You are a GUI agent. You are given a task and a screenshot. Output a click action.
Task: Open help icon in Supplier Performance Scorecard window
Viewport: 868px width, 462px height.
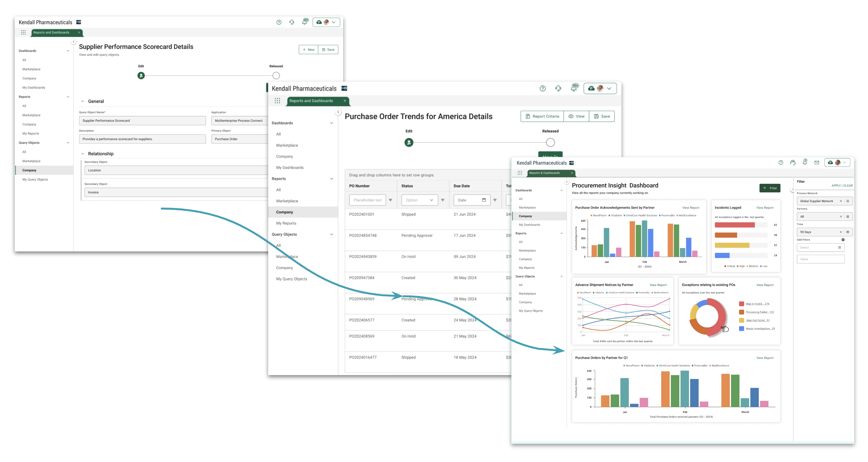click(x=279, y=22)
